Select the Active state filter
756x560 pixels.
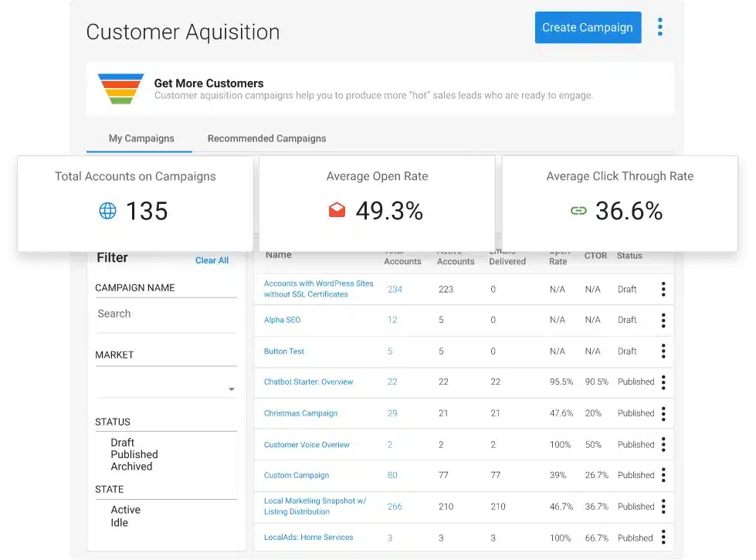coord(125,510)
